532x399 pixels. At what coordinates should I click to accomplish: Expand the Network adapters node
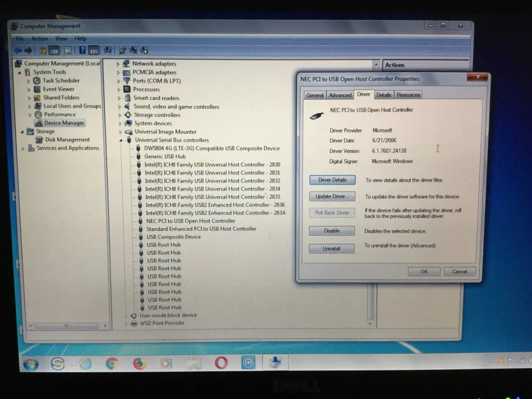tap(118, 64)
